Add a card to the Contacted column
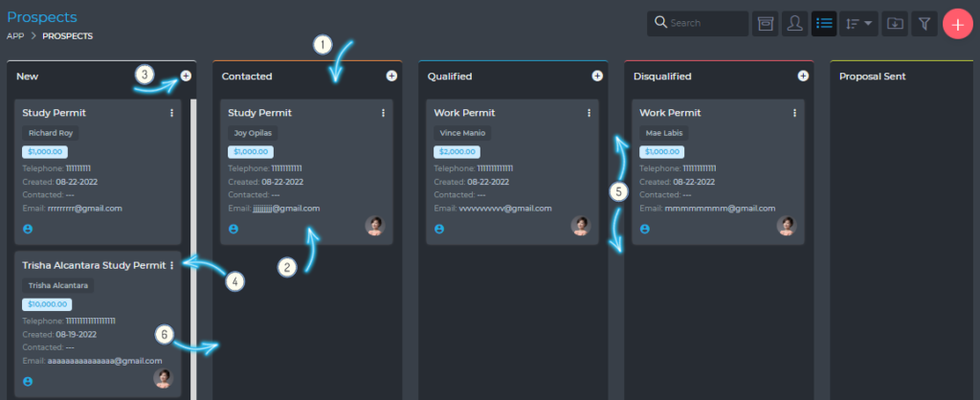 [x=391, y=76]
